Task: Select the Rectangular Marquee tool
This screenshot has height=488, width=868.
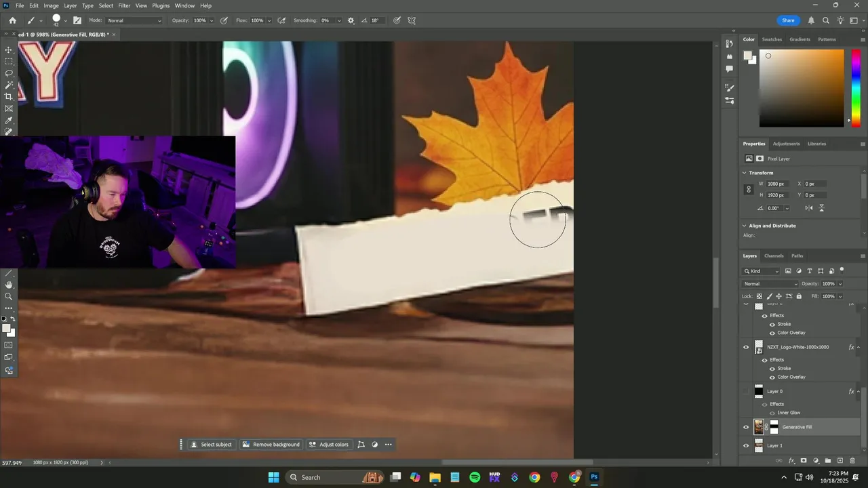Action: pyautogui.click(x=9, y=62)
